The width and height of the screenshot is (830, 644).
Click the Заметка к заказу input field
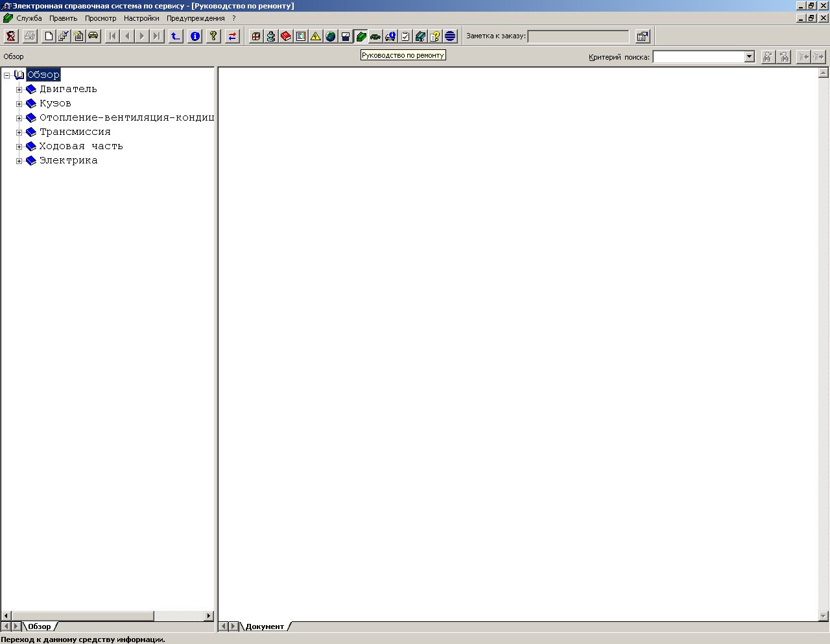pyautogui.click(x=578, y=36)
